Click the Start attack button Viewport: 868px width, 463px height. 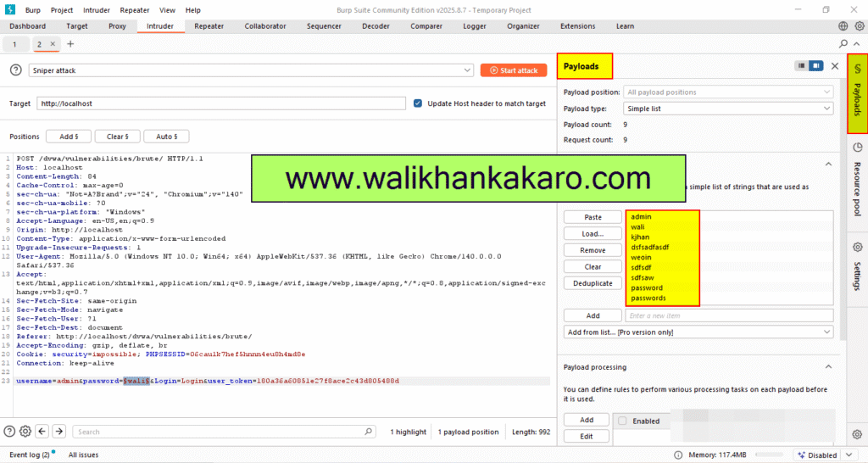pos(514,70)
